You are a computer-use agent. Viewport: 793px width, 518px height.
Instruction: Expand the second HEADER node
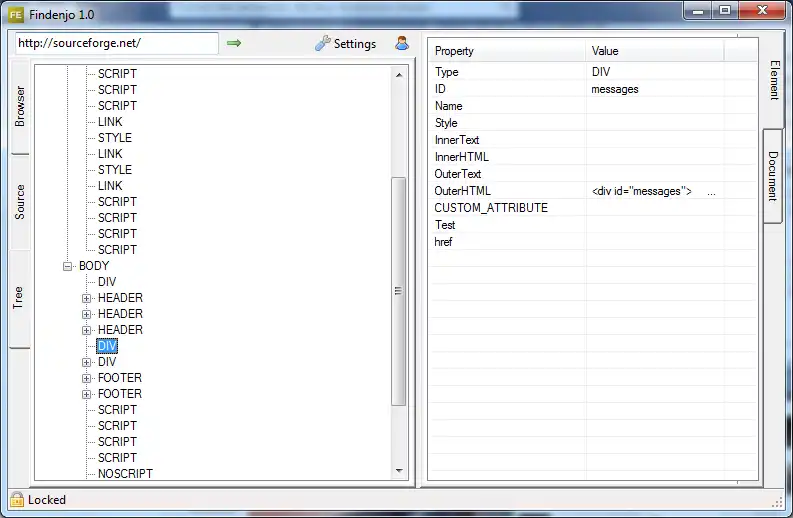[86, 314]
